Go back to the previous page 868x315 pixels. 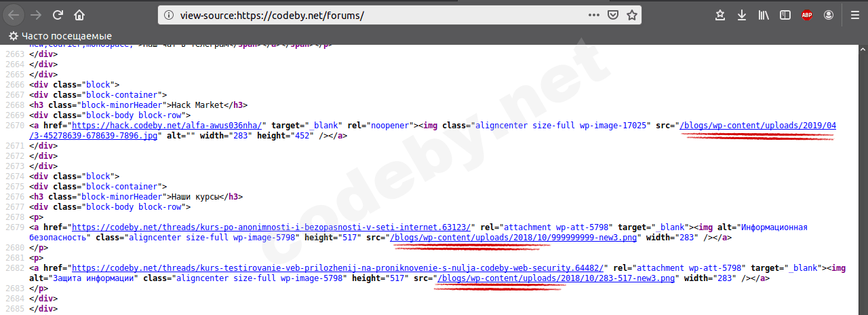point(14,14)
